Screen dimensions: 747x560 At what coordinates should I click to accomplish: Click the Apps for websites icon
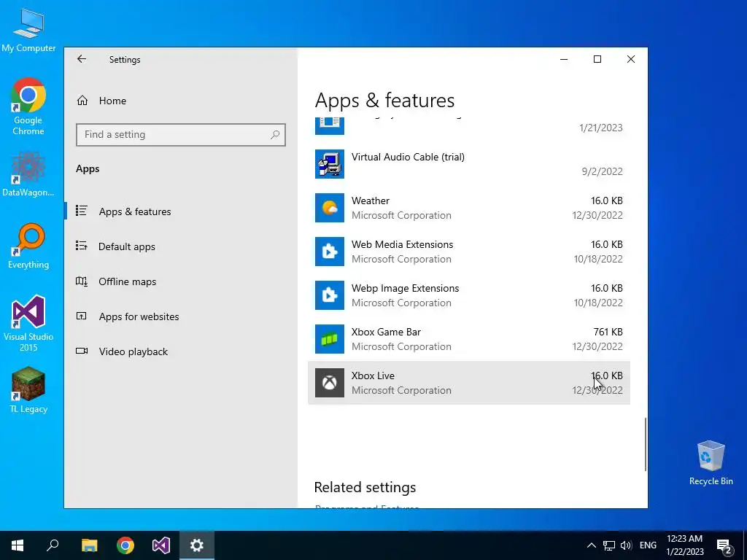point(82,316)
